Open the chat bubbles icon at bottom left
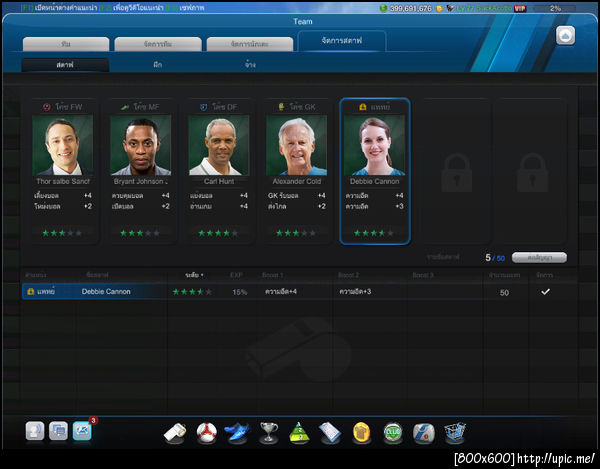The height and width of the screenshot is (469, 600). click(x=59, y=431)
